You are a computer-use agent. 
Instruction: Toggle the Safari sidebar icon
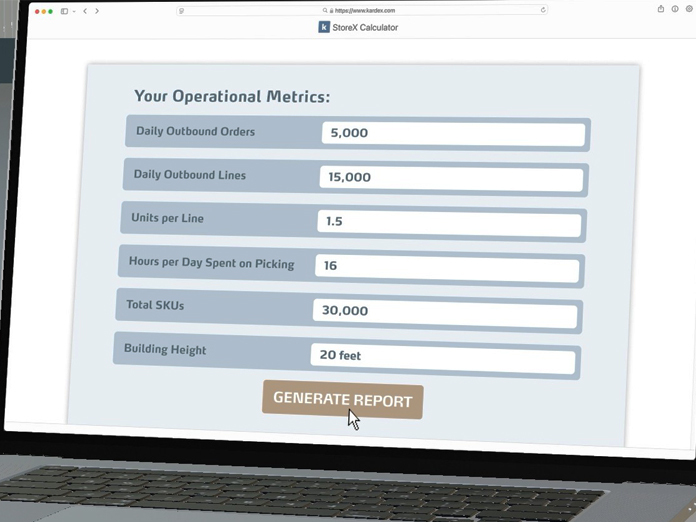click(64, 11)
